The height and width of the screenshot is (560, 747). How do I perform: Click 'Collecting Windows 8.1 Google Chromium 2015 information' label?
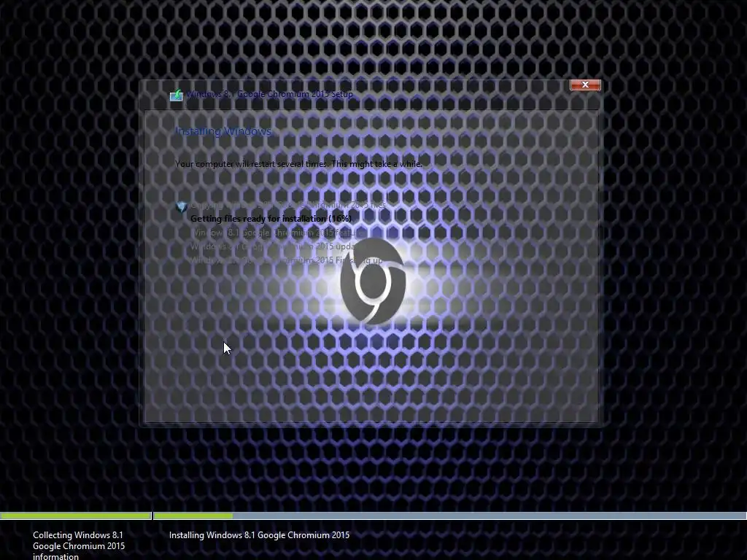click(79, 545)
